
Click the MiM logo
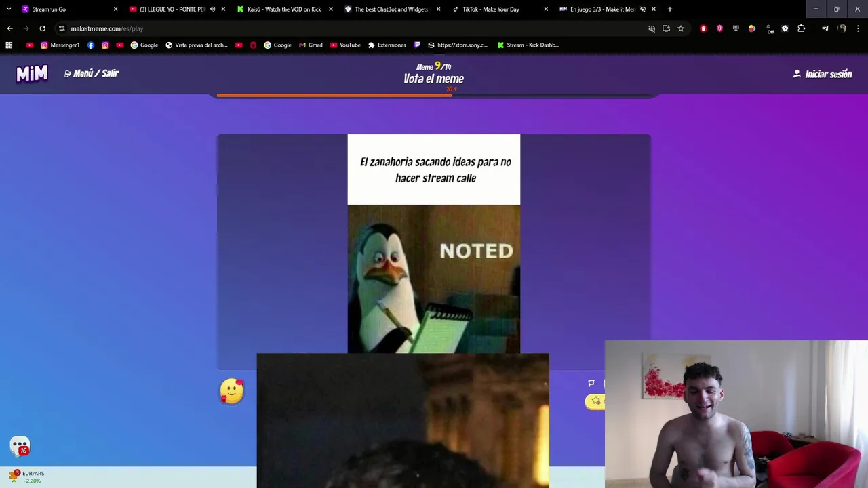coord(32,74)
